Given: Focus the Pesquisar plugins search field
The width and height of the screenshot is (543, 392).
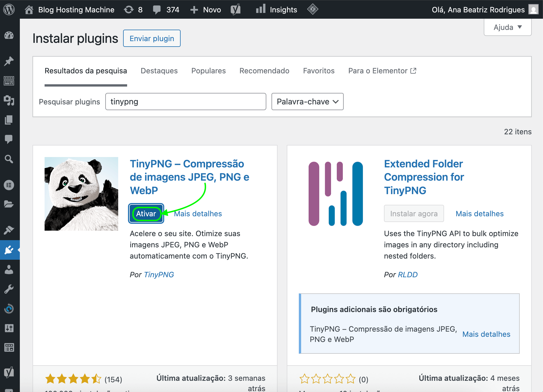Looking at the screenshot, I should click(186, 102).
